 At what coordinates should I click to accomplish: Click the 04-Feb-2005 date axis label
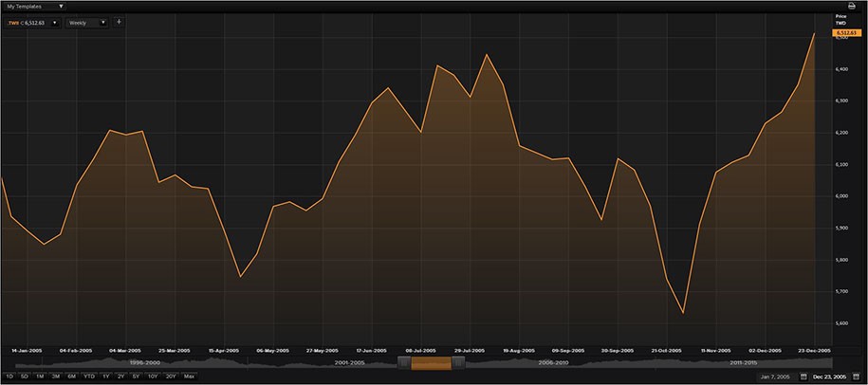click(77, 351)
